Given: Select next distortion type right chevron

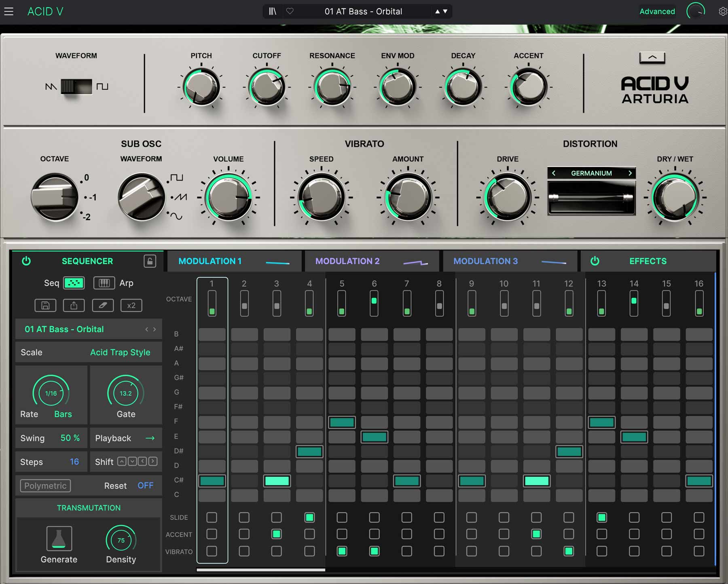Looking at the screenshot, I should point(630,173).
